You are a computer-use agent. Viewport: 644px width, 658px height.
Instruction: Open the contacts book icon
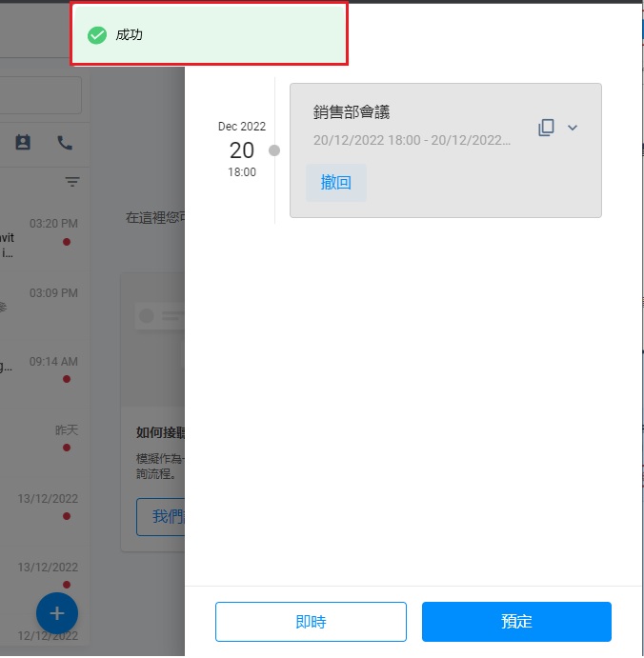click(23, 142)
